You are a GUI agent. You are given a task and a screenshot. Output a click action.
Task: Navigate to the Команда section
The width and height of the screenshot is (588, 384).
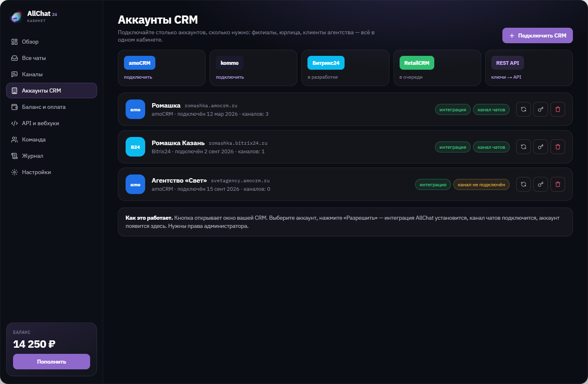tap(51, 139)
